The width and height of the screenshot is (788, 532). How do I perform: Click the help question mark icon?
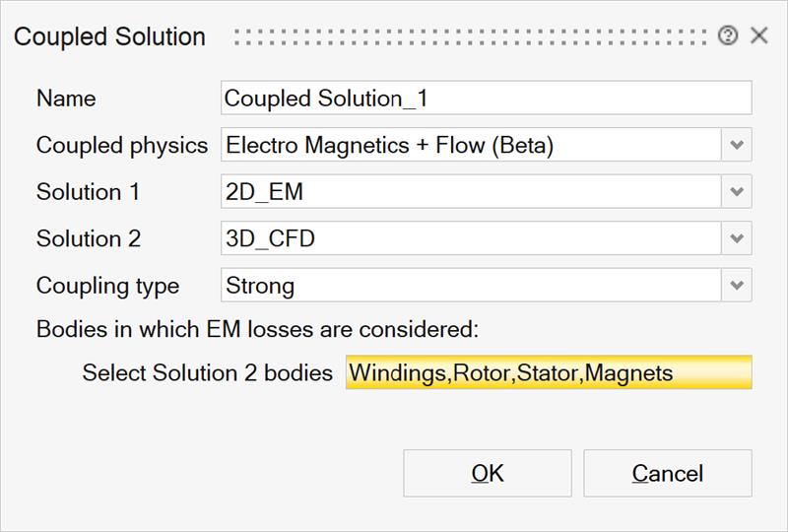point(728,36)
